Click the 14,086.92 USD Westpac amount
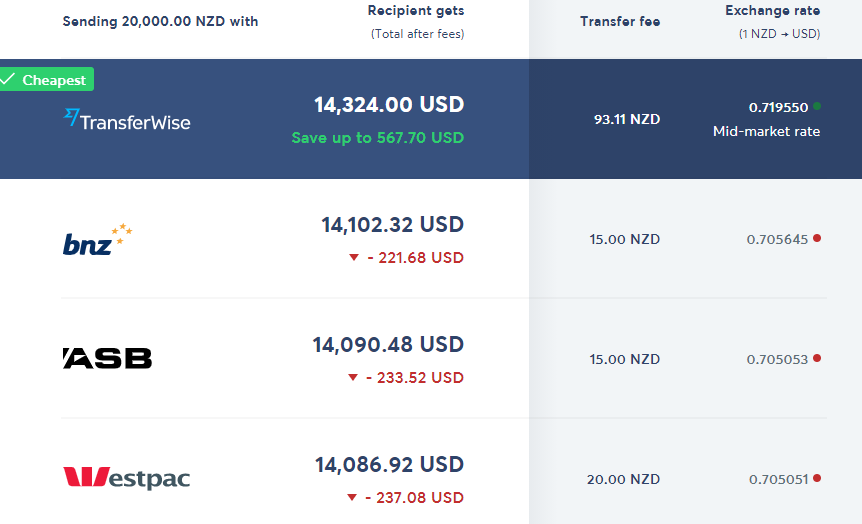Viewport: 862px width, 524px height. pyautogui.click(x=389, y=465)
